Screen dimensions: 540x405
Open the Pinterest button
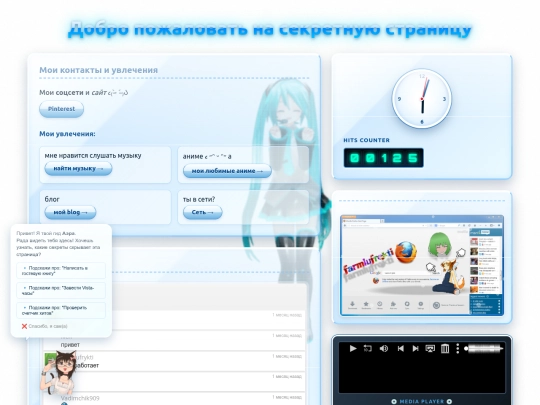[x=61, y=109]
